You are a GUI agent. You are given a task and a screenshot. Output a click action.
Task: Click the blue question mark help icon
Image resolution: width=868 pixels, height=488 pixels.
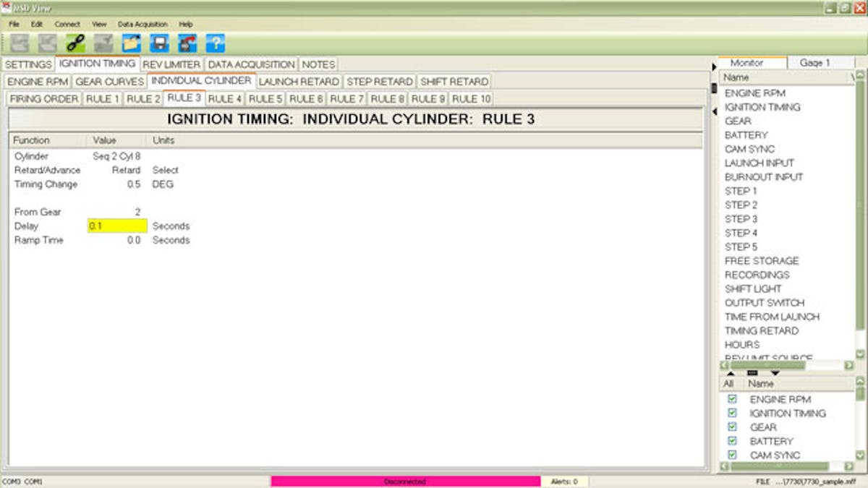216,43
